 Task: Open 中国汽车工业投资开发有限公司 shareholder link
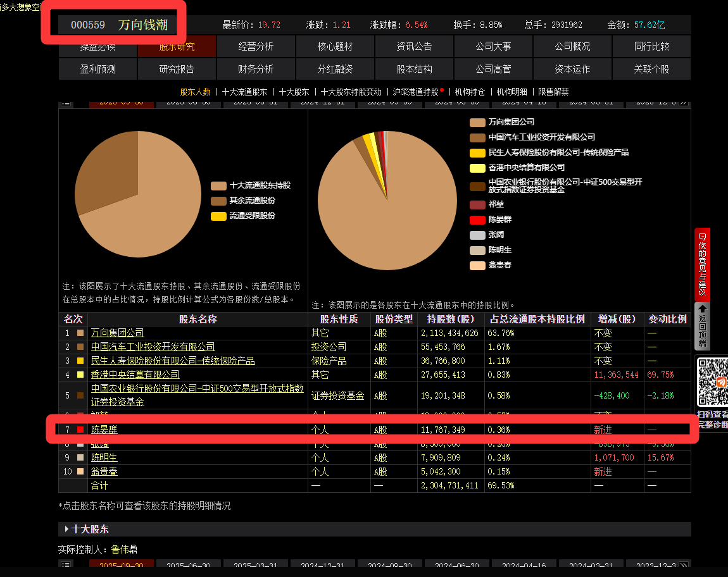153,347
